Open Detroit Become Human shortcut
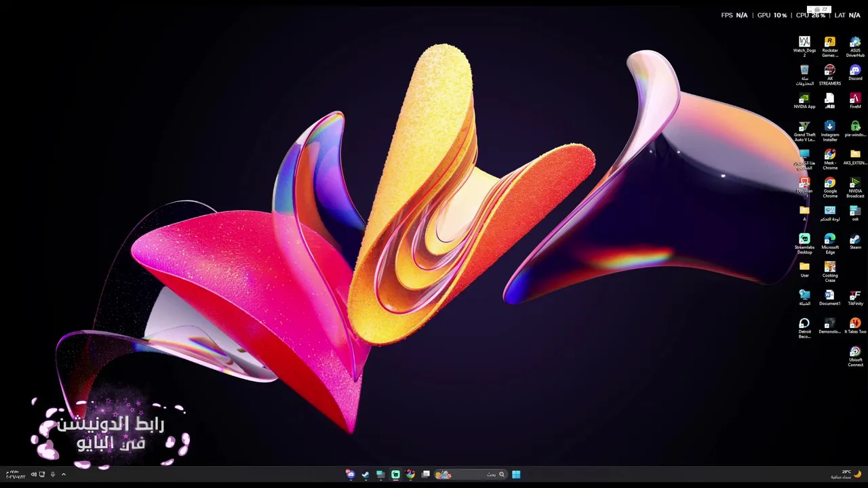Viewport: 868px width, 488px height. (804, 329)
